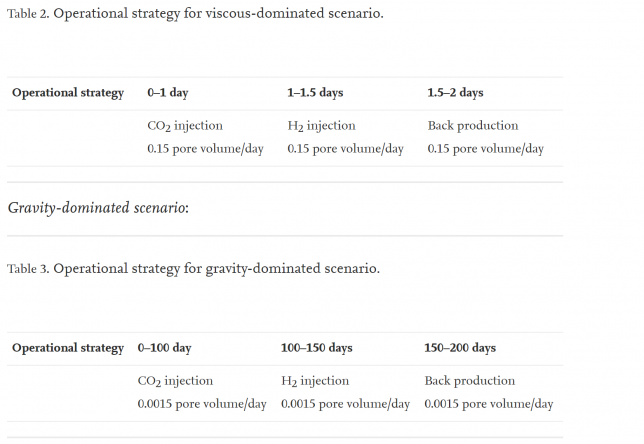Screen dimensions: 644x444
Task: Click "H2 injection" cell in Table 2
Action: [x=321, y=126]
